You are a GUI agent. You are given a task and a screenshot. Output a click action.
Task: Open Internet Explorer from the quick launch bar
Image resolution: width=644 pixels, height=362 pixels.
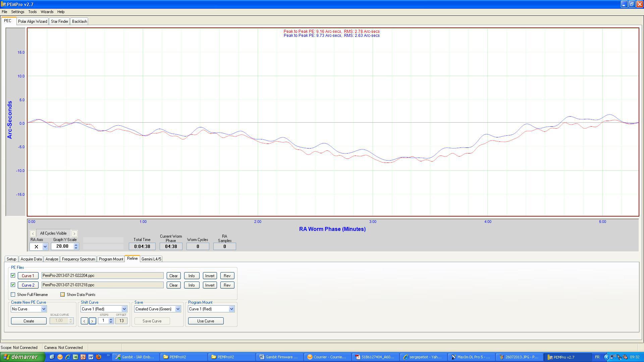point(68,357)
